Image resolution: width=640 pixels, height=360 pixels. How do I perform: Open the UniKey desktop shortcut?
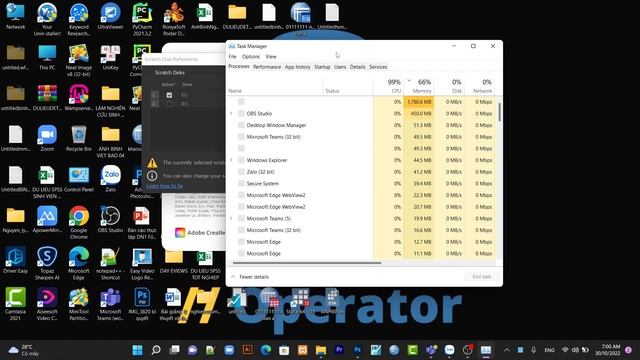tap(110, 58)
